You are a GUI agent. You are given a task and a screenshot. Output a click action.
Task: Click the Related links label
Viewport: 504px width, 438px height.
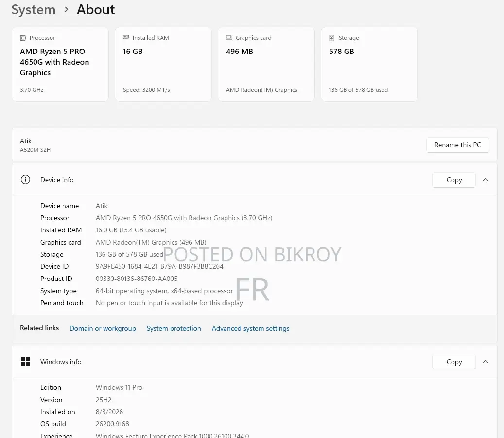(x=39, y=328)
